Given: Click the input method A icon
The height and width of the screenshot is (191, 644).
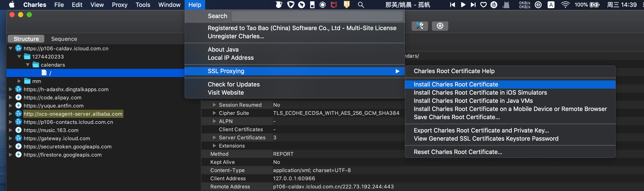Looking at the screenshot, I should click(551, 5).
